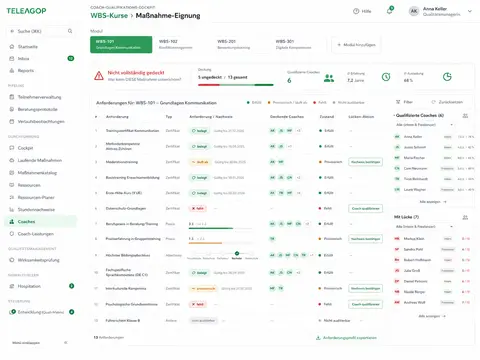Viewport: 480px width, 360px height.
Task: Click Nachweis bestätigen for Praxiserfahrung row
Action: (365, 239)
